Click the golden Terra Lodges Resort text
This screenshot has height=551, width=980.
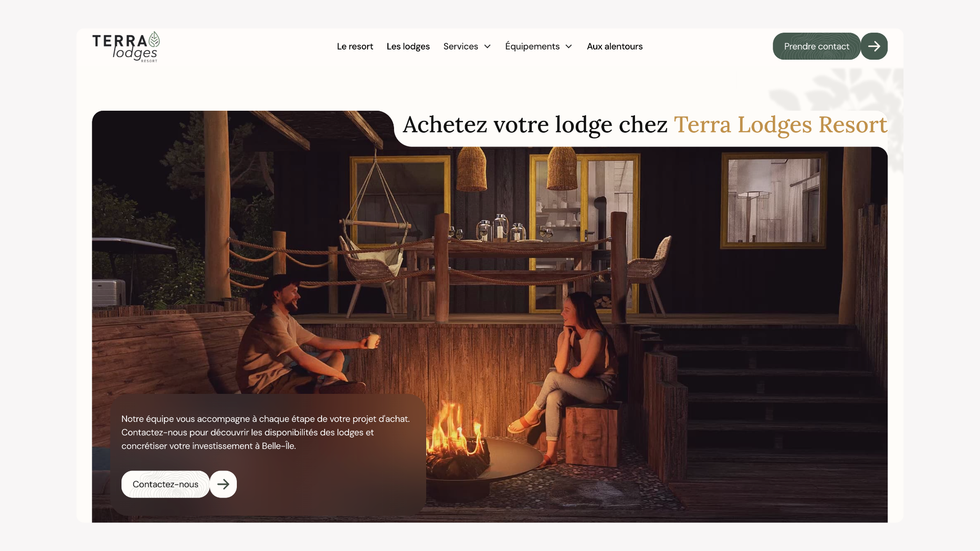click(780, 124)
